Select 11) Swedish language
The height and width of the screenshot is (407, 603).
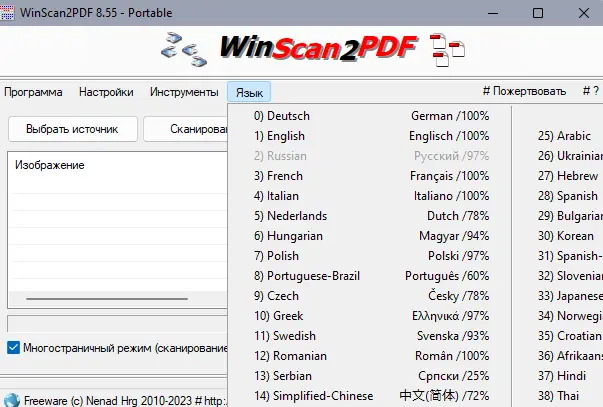(371, 336)
